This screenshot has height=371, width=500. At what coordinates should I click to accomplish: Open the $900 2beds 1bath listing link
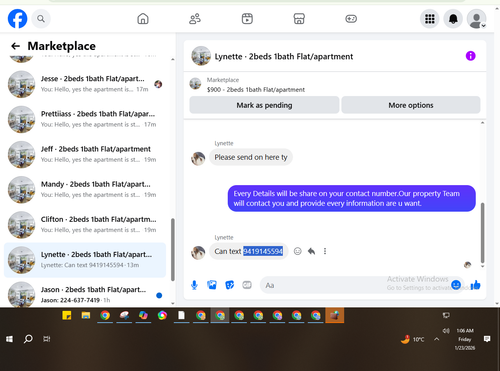click(x=256, y=89)
